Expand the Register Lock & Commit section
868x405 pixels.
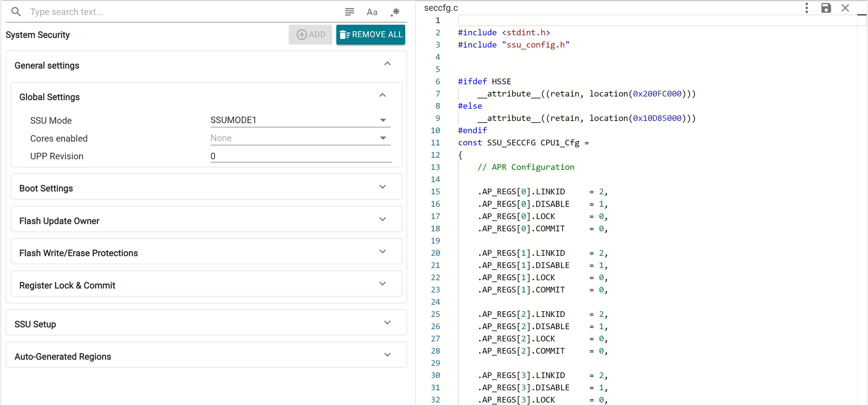[x=383, y=284]
